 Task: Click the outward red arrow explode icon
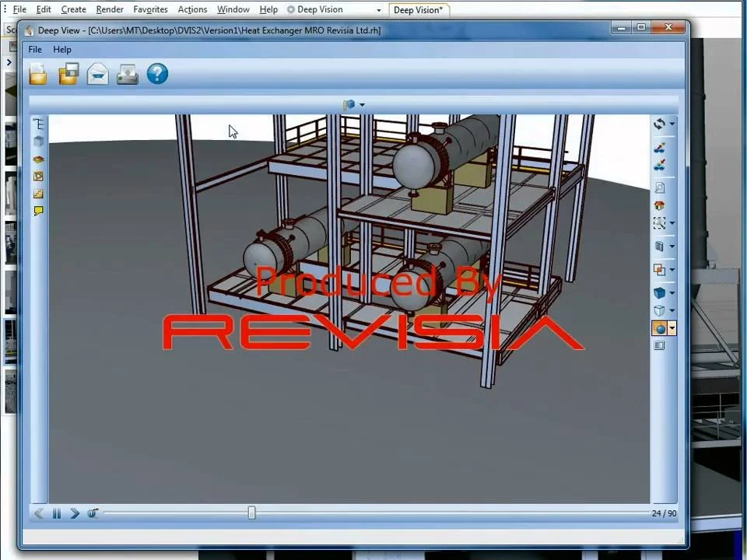659,148
